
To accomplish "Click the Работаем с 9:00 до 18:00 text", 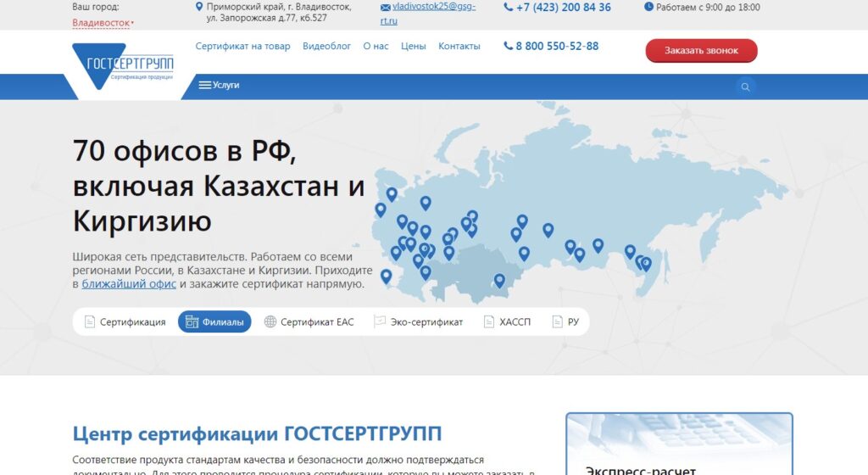I will point(708,7).
